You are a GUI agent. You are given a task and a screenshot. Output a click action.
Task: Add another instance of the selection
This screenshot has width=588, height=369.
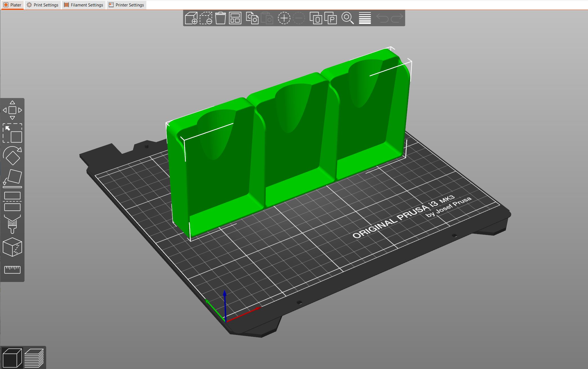tap(284, 18)
